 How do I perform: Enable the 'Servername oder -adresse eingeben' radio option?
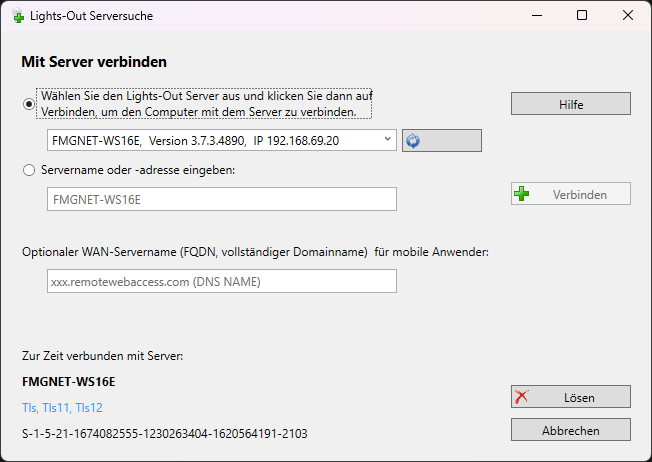pyautogui.click(x=29, y=170)
